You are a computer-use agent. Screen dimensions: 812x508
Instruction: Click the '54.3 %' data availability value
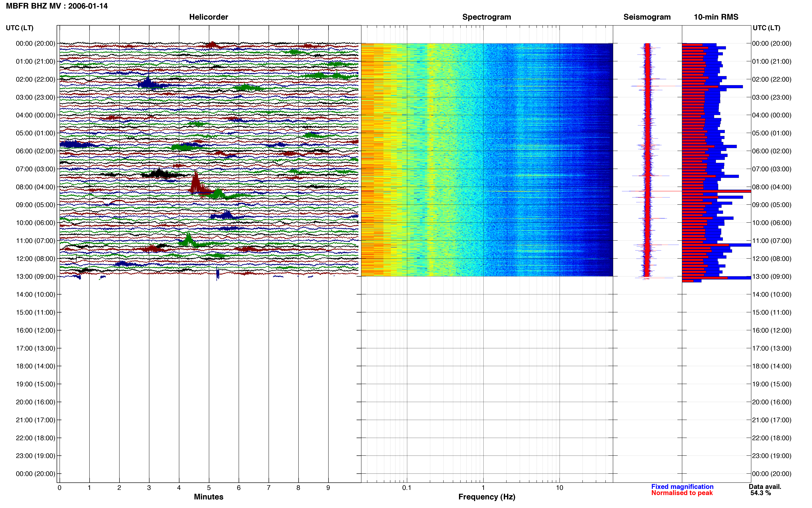point(761,493)
